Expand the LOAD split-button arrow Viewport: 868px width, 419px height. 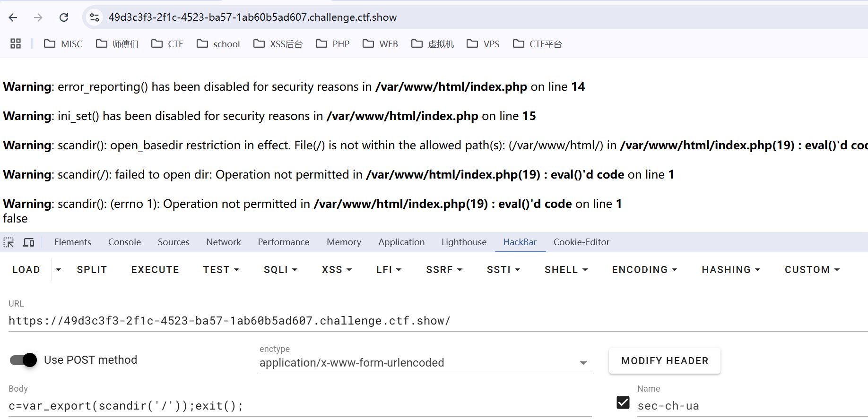58,269
